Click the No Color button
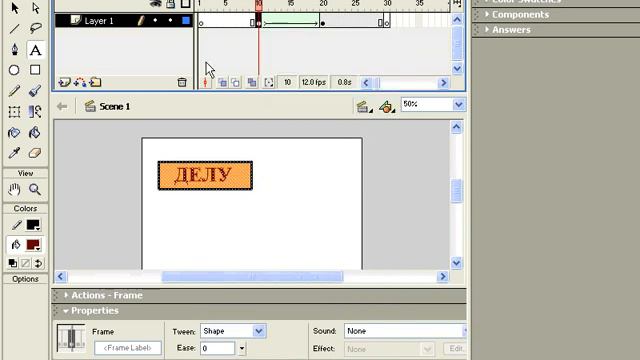 pyautogui.click(x=25, y=263)
